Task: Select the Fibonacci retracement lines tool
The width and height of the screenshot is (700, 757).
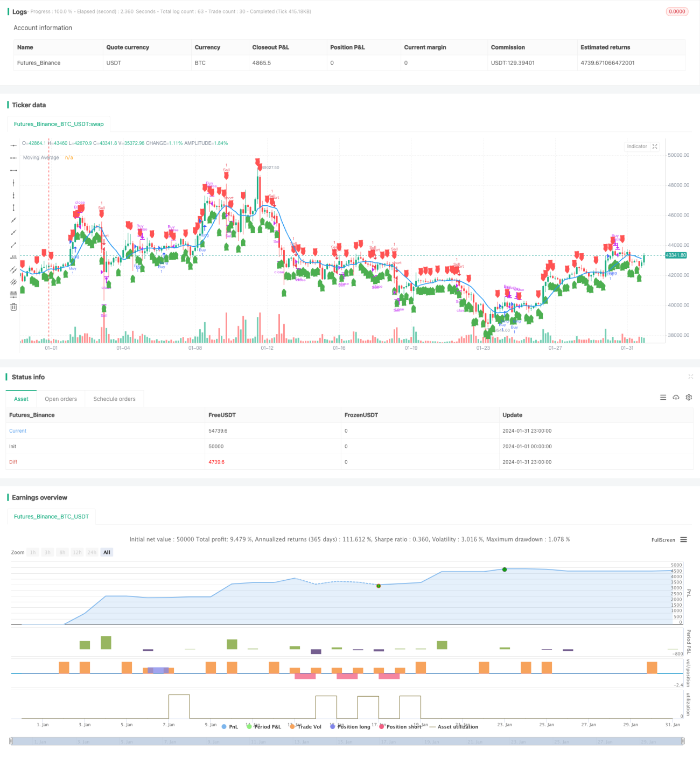Action: pos(13,294)
